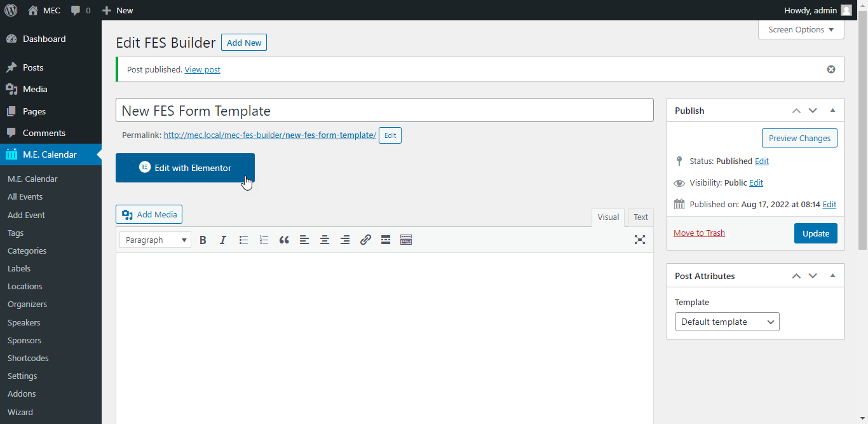Open Sponsors submenu item
The height and width of the screenshot is (424, 868).
click(24, 340)
